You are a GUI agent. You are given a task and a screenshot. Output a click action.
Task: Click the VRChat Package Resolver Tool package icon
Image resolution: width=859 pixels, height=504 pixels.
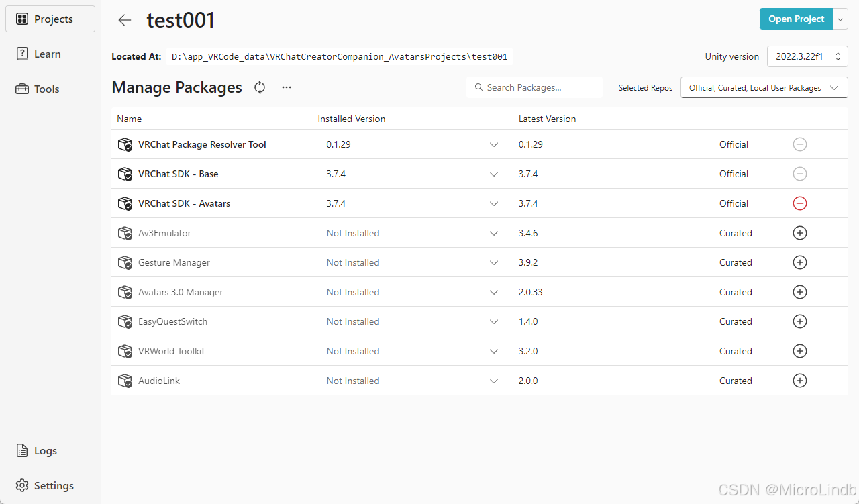(125, 144)
